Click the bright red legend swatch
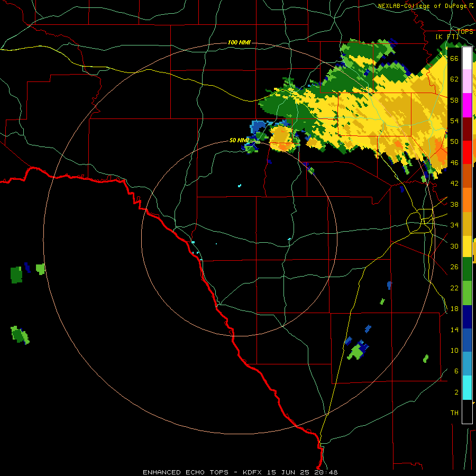The width and height of the screenshot is (476, 476). [x=467, y=152]
